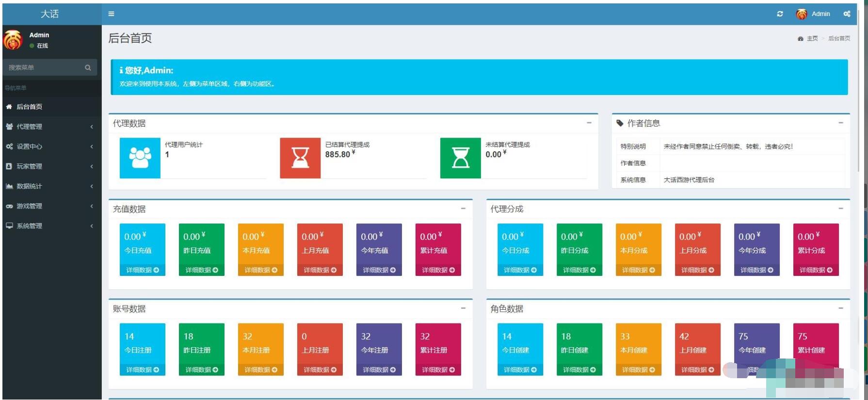Click the search magnifier icon in sidebar

coord(88,68)
